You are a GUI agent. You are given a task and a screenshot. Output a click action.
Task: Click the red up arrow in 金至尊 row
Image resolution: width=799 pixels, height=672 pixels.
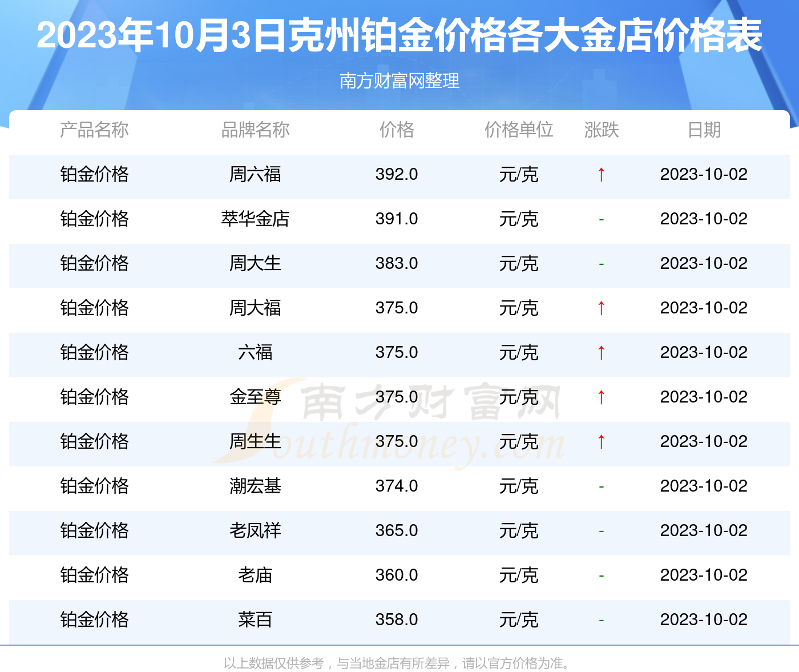[x=601, y=397]
